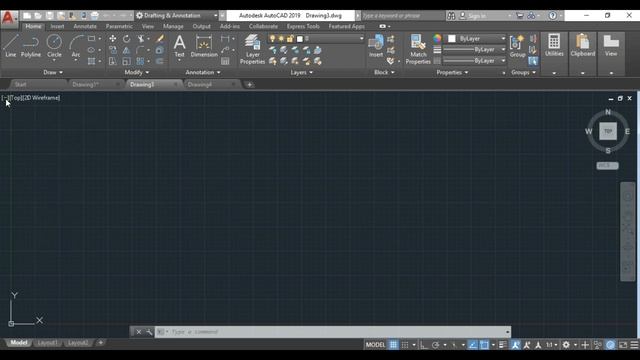Switch to the Annotate ribbon tab

point(85,26)
